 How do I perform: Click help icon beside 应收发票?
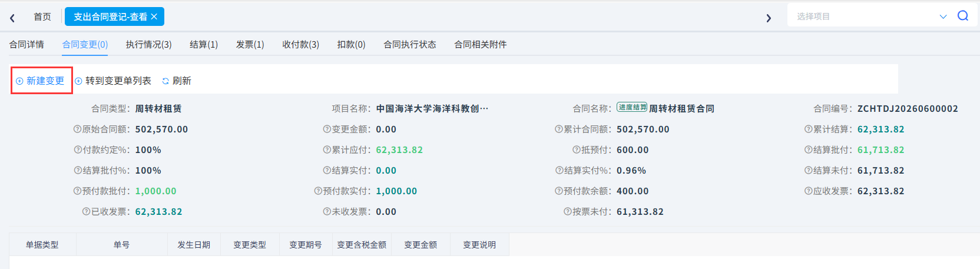coord(809,191)
